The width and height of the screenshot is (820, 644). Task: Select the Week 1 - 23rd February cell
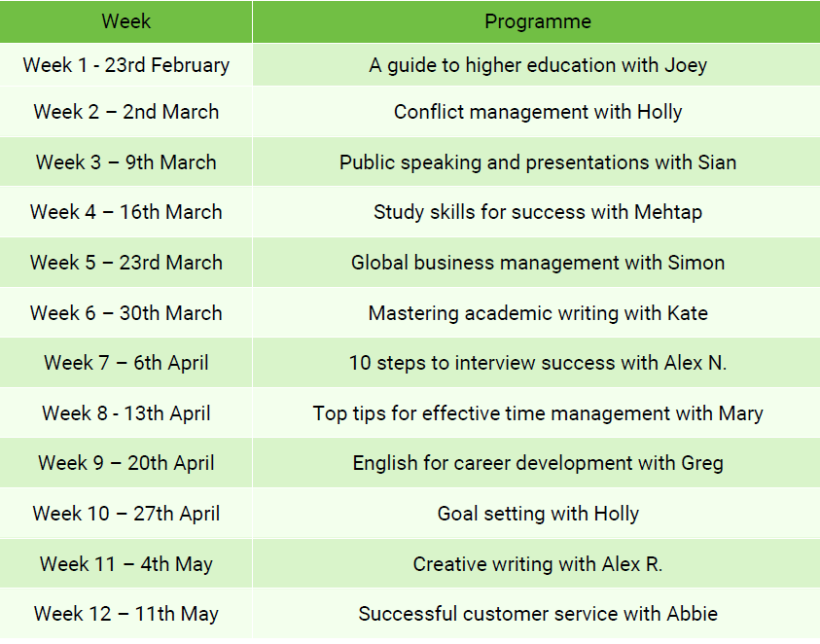(x=126, y=65)
